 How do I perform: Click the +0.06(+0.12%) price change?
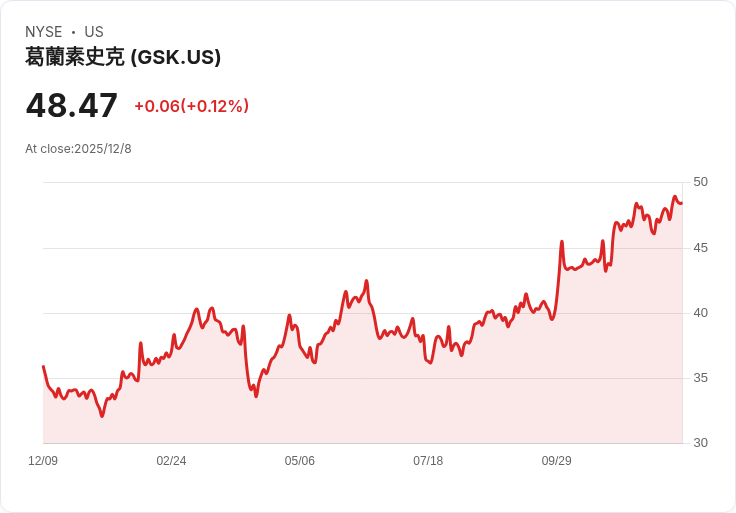click(x=191, y=106)
